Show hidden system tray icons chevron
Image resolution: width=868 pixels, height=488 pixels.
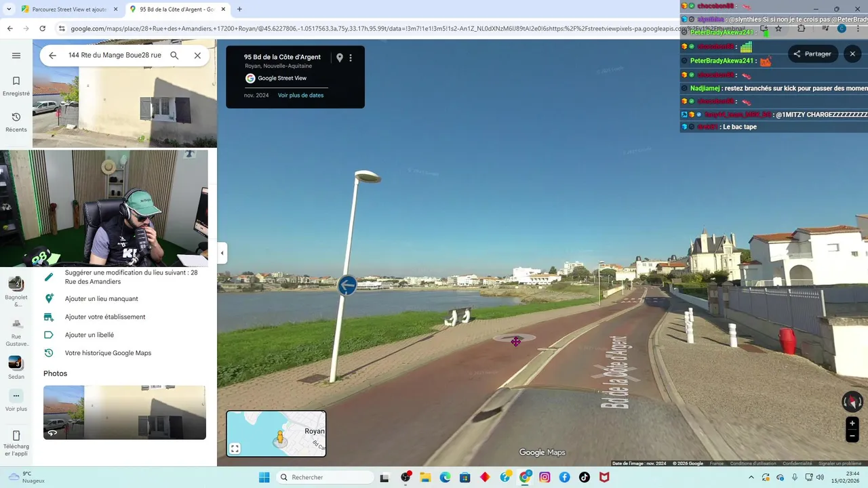[751, 477]
